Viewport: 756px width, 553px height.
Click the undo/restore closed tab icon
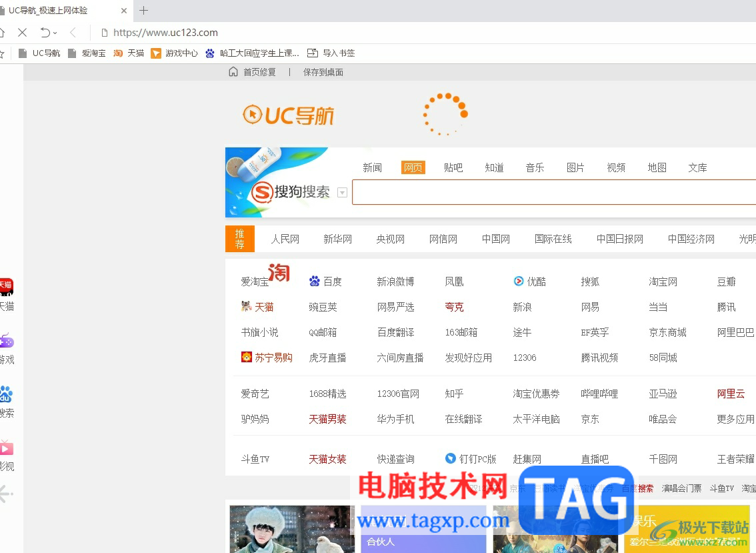coord(45,32)
